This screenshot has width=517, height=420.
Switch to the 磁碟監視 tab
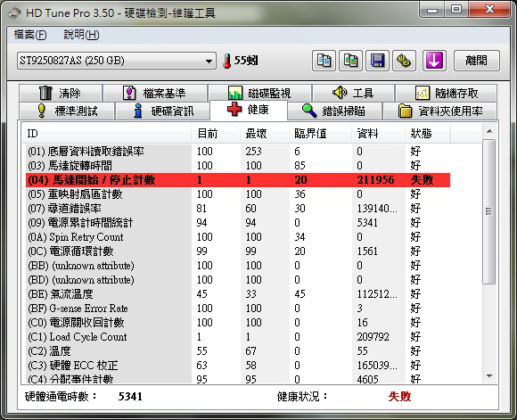(259, 93)
